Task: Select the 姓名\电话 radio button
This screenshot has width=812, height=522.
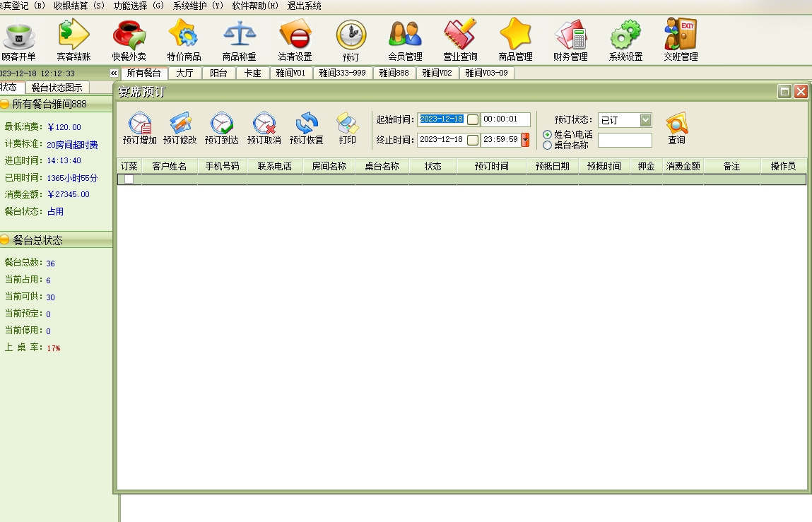Action: pos(547,135)
